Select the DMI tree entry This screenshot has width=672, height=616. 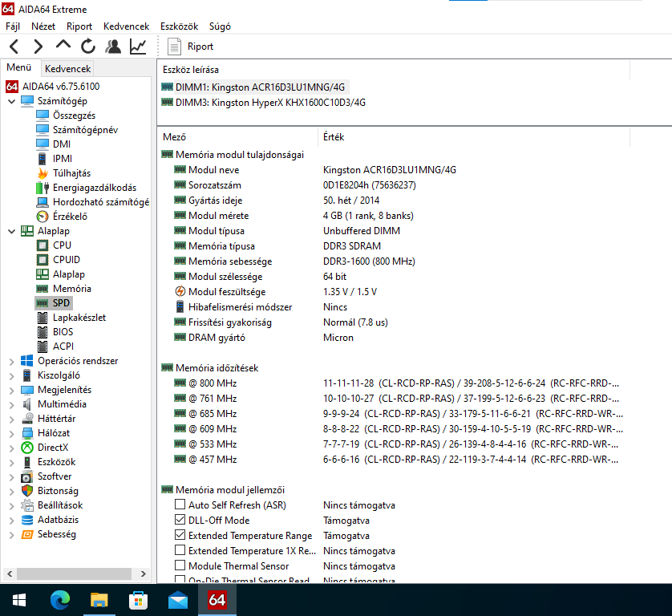click(x=62, y=144)
